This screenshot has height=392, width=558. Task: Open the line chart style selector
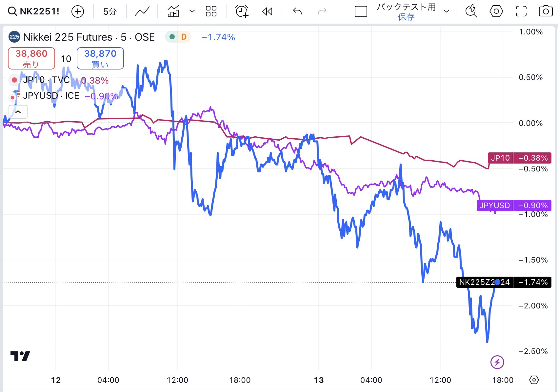click(x=142, y=11)
